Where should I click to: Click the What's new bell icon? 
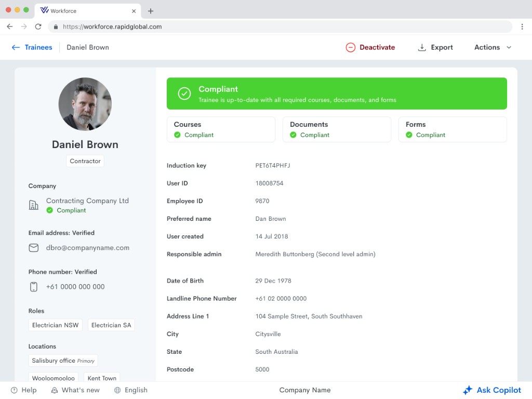coord(54,390)
